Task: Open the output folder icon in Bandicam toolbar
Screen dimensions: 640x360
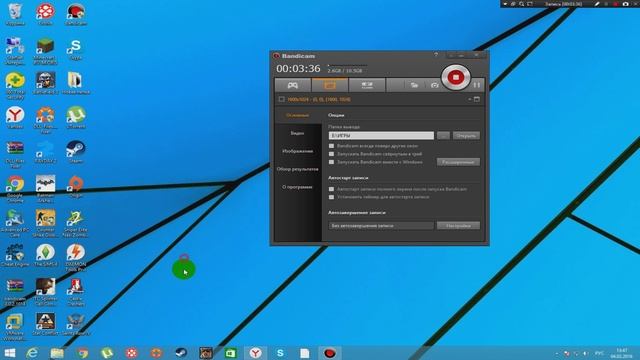Action: coord(414,85)
